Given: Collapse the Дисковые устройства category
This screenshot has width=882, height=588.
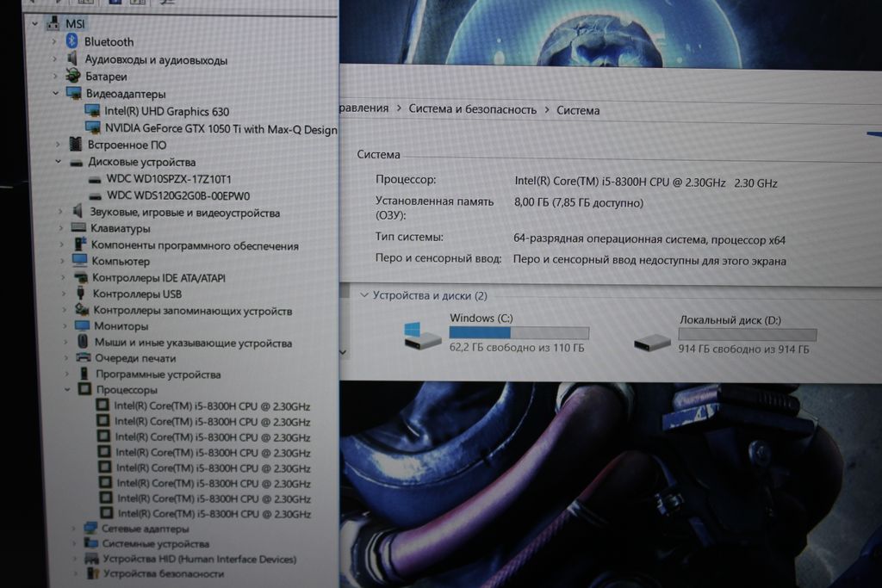Looking at the screenshot, I should click(x=59, y=162).
